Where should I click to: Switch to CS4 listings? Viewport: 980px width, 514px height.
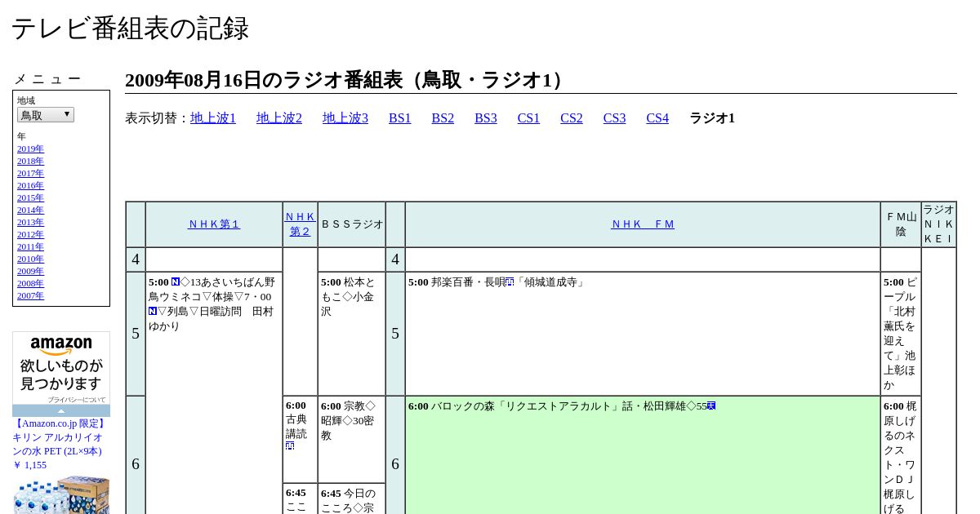[x=657, y=118]
